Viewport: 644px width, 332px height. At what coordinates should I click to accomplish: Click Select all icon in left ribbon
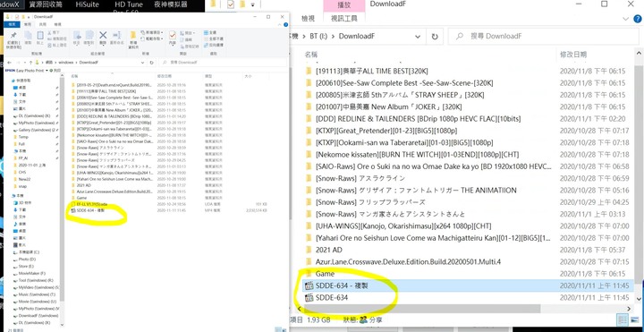click(x=206, y=32)
